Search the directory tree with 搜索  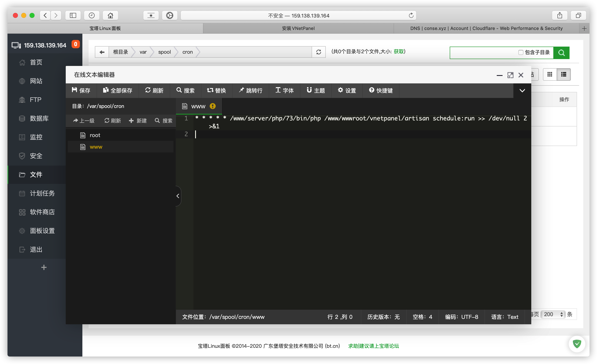163,120
